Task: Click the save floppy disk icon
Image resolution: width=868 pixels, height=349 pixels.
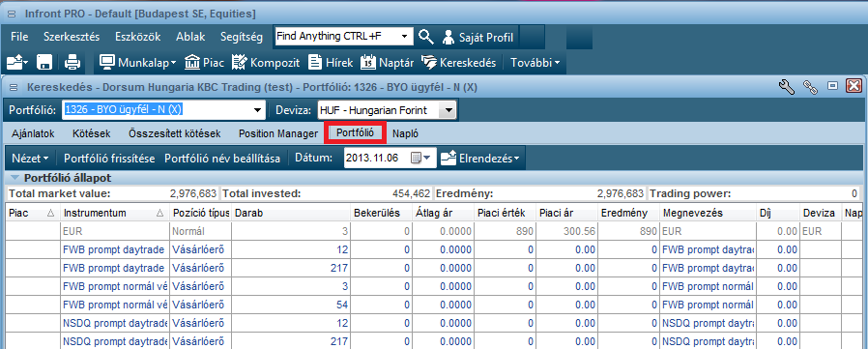Action: click(x=44, y=63)
